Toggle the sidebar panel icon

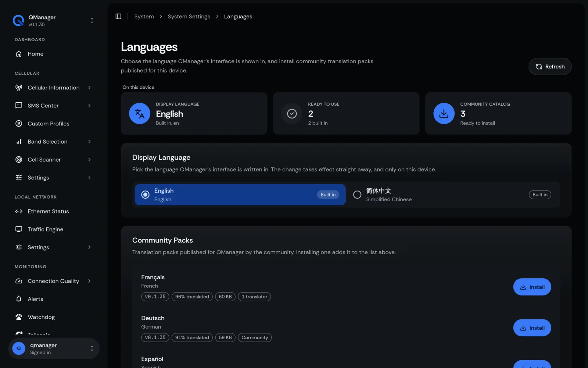click(x=118, y=17)
